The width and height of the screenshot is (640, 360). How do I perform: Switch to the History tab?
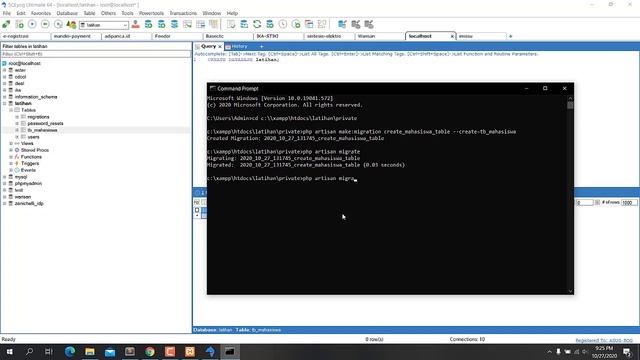pos(237,47)
